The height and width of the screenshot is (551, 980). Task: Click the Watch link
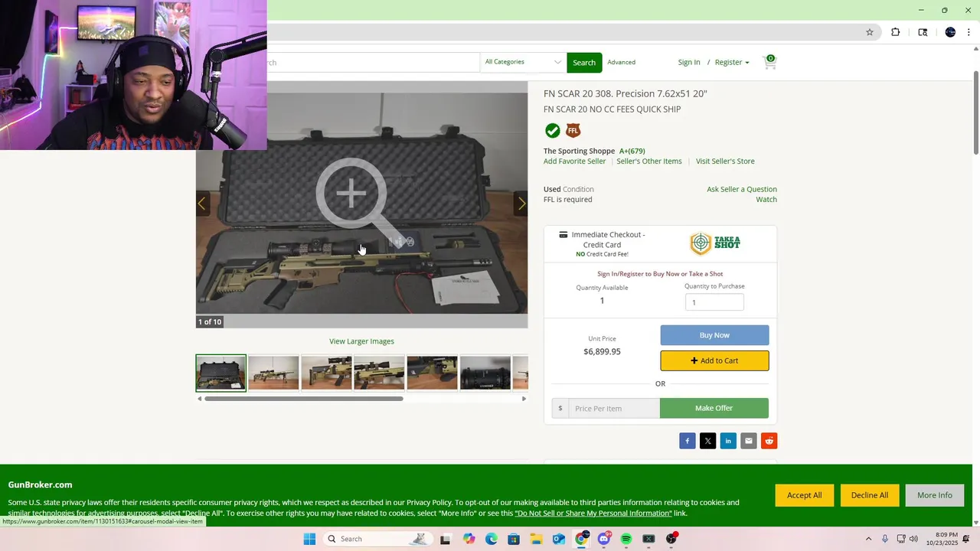pos(766,199)
